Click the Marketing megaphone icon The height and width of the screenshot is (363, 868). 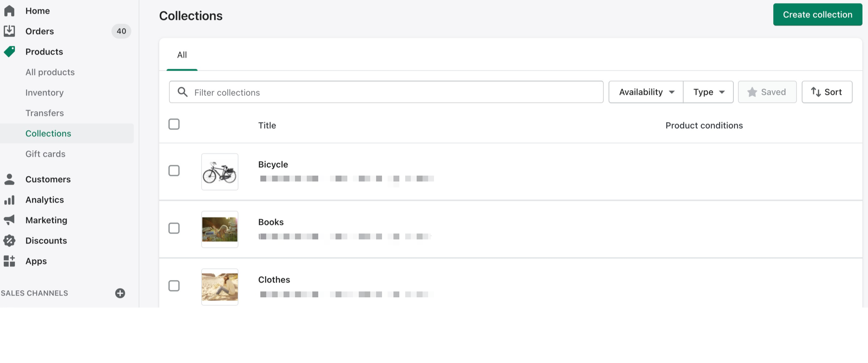click(9, 220)
